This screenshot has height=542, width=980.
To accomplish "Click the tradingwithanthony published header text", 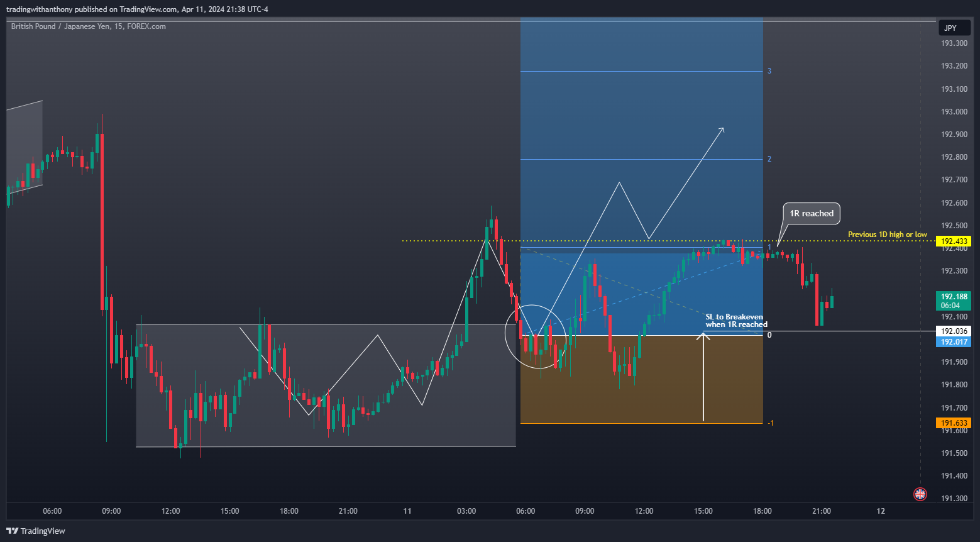I will click(137, 9).
